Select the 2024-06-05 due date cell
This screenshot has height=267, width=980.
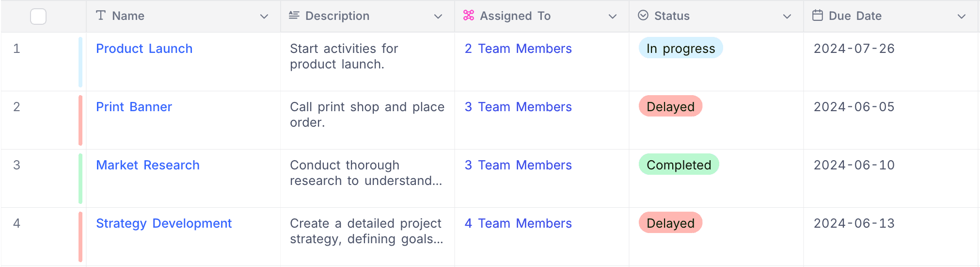coord(854,107)
